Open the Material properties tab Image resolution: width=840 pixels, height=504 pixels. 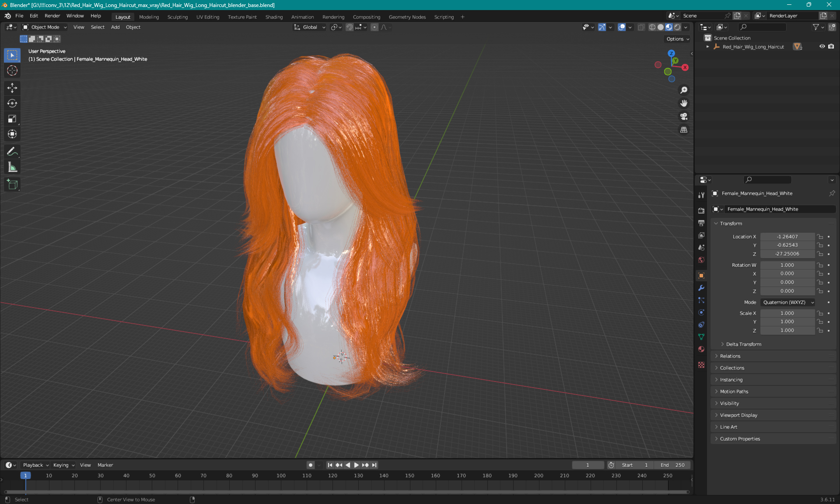[x=701, y=349]
